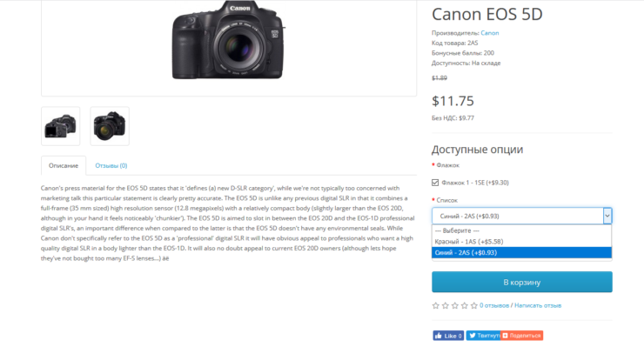Open the Отзывы (0) tab
644x360 pixels.
point(111,165)
